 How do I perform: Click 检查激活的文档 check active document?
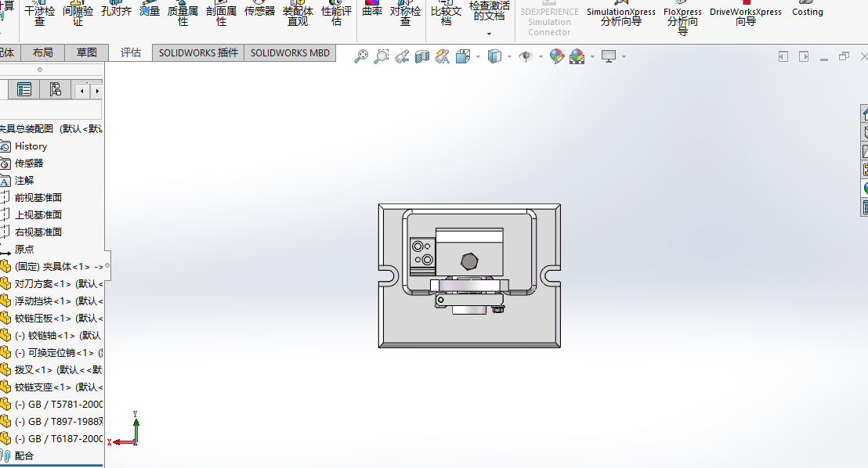tap(490, 10)
